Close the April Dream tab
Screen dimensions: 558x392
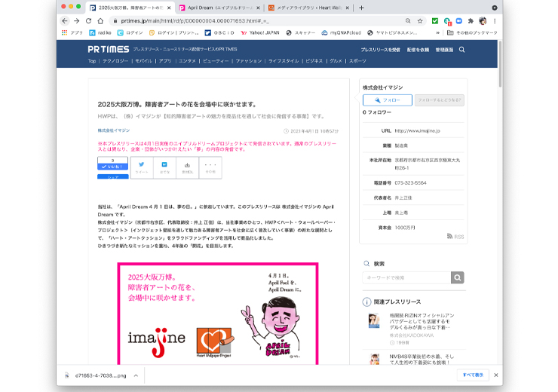[258, 8]
